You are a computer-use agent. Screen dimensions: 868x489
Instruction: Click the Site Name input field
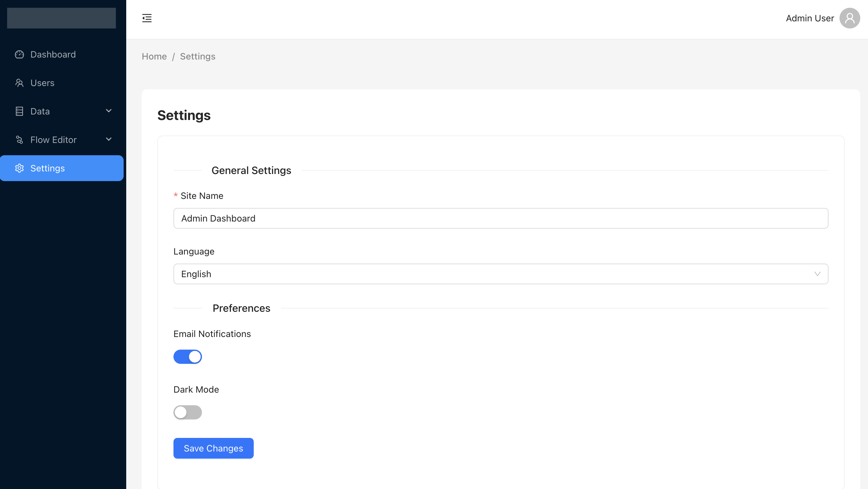pos(501,219)
